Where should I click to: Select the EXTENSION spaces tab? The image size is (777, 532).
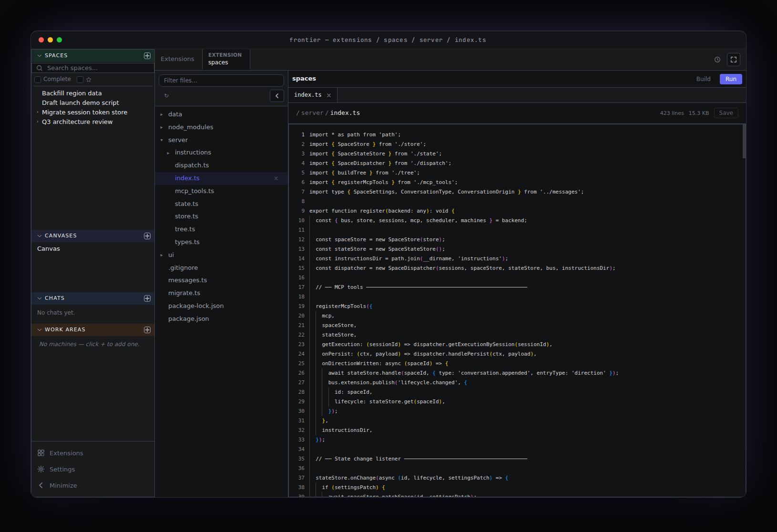(x=226, y=59)
